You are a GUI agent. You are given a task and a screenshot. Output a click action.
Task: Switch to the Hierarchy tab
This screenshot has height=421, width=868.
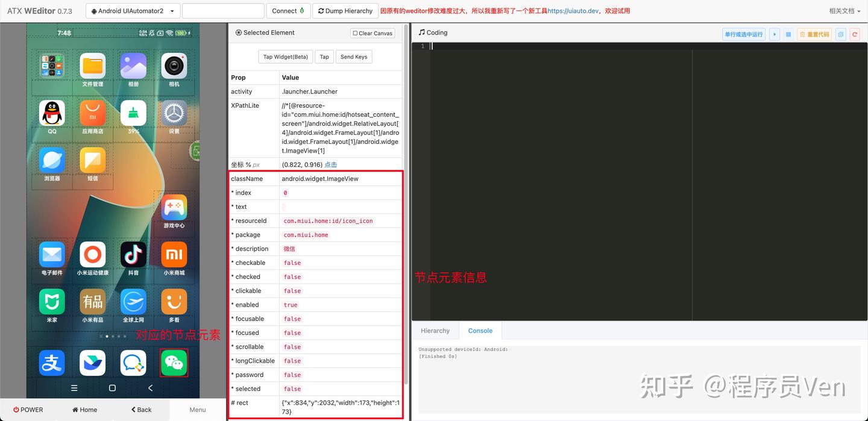click(x=435, y=331)
